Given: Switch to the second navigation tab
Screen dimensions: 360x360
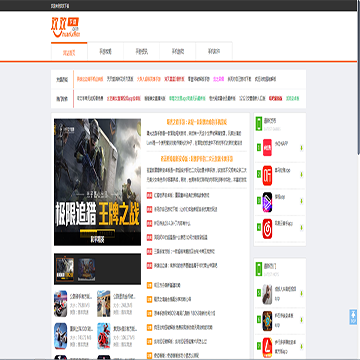Looking at the screenshot, I should click(105, 52).
